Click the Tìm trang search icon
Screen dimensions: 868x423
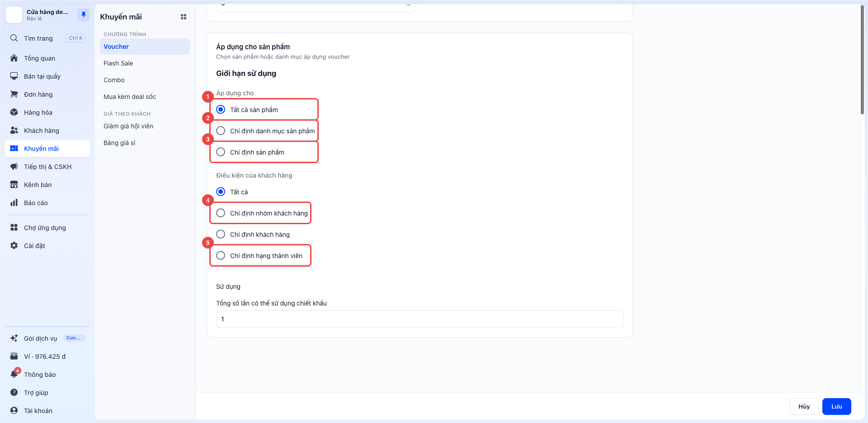click(x=14, y=38)
